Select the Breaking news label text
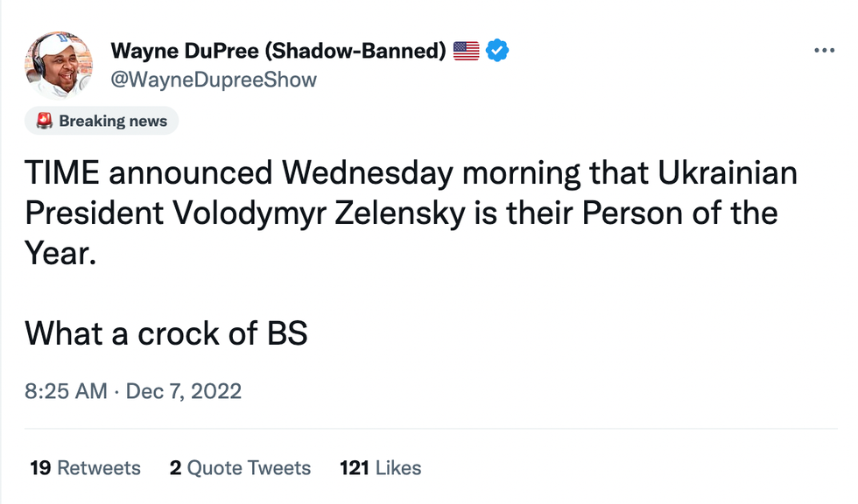 (x=113, y=121)
